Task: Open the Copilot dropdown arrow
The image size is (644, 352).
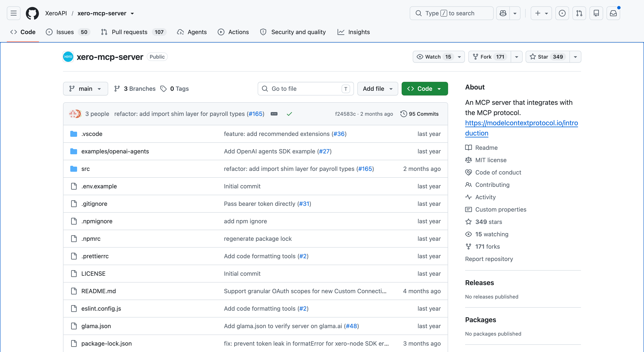Action: click(515, 13)
